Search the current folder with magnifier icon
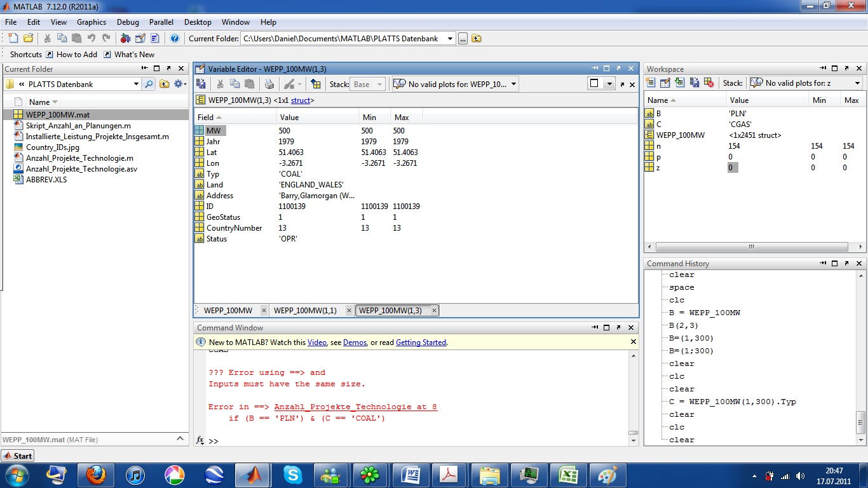868x488 pixels. point(148,84)
